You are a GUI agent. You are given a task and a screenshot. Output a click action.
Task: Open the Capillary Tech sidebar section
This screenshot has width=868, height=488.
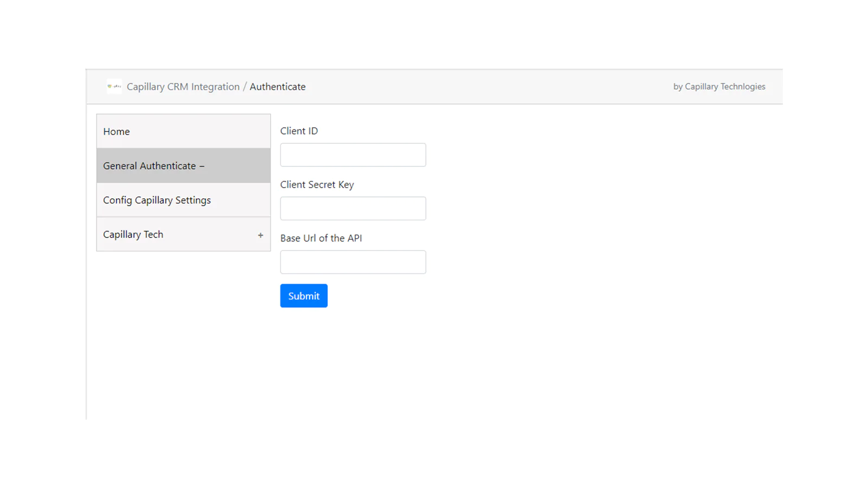[183, 234]
